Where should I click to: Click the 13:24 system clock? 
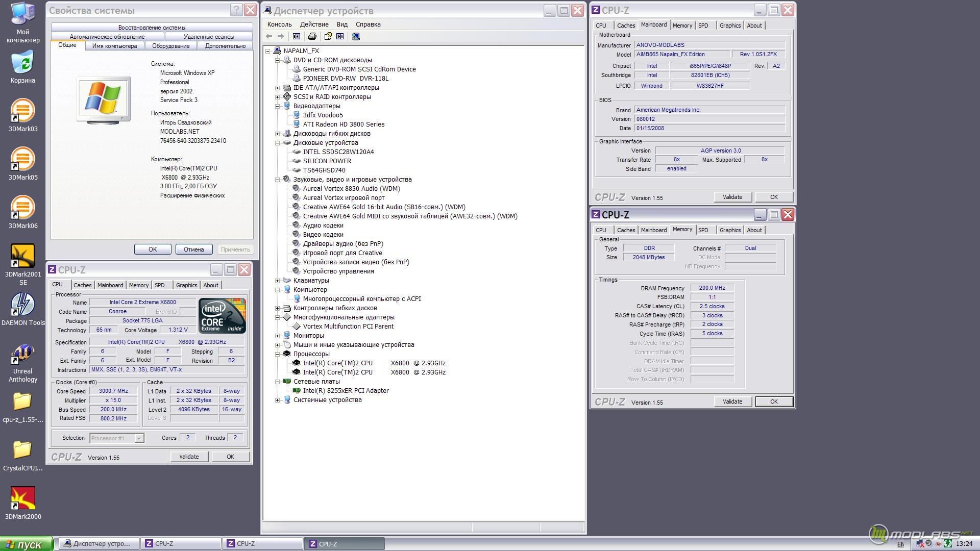coord(964,544)
